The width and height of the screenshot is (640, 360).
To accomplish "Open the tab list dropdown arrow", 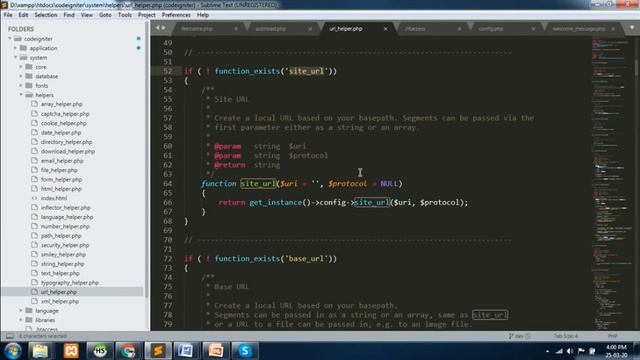I will click(x=632, y=28).
